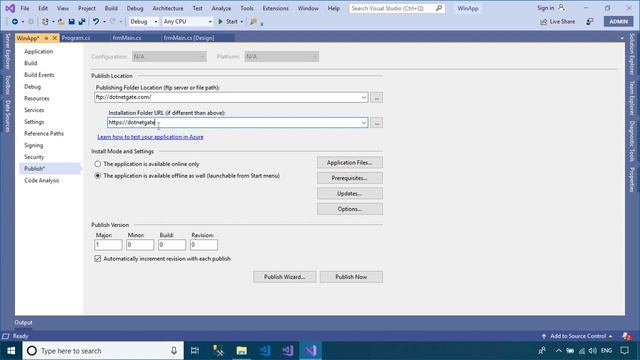
Task: Open the File menu
Action: pos(24,8)
